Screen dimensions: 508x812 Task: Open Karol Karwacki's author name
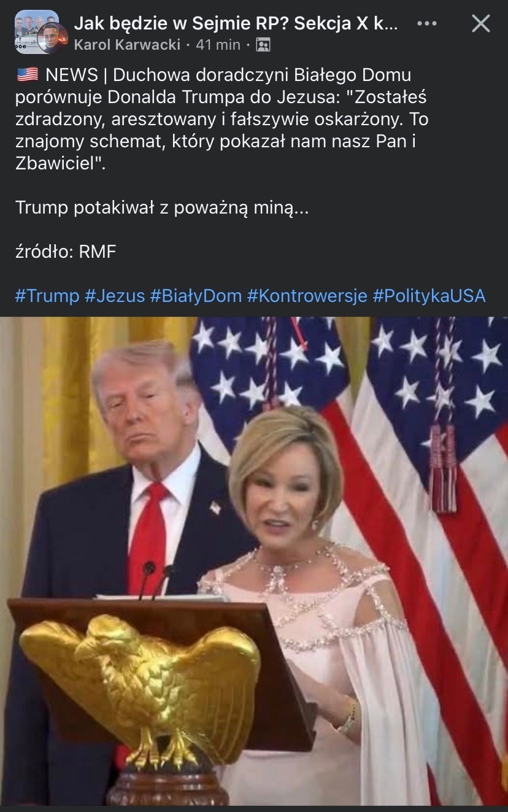tap(127, 45)
